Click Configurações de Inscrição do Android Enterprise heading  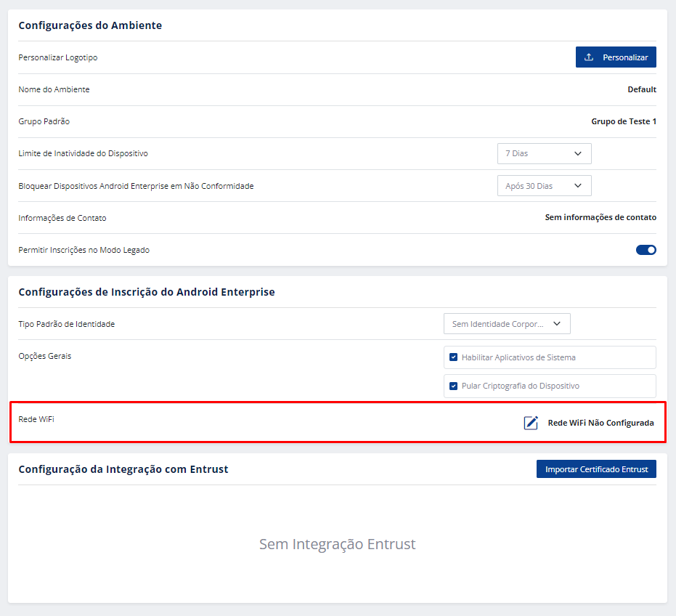(147, 292)
